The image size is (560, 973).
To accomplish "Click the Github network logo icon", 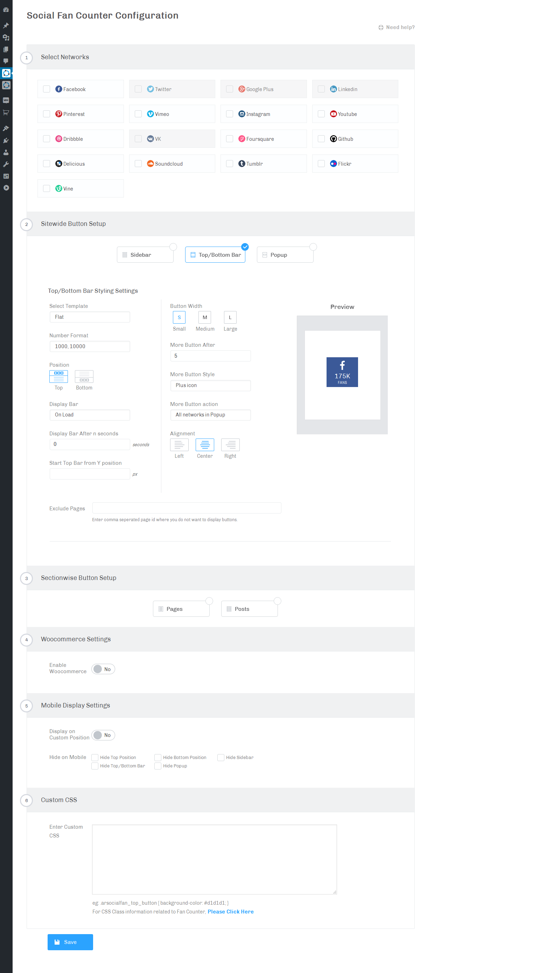I will click(334, 139).
